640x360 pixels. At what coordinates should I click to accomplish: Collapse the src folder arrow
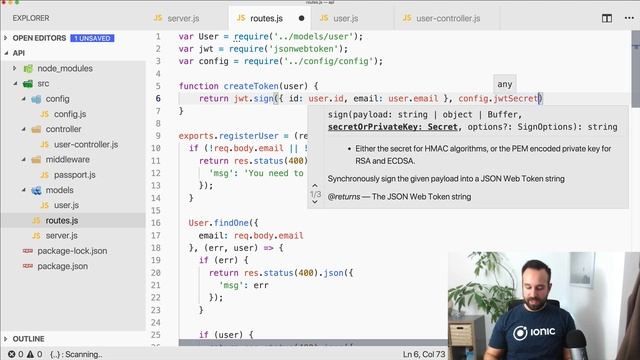[15, 84]
